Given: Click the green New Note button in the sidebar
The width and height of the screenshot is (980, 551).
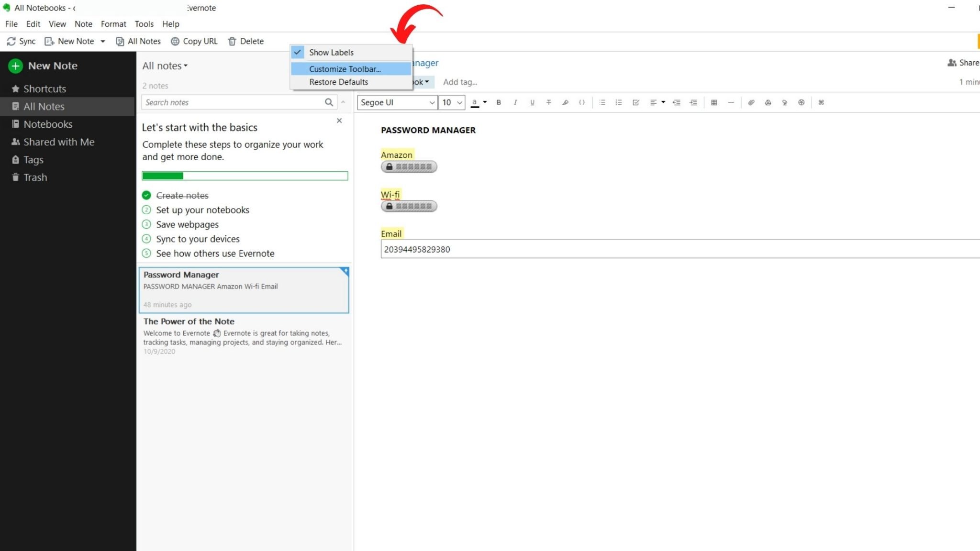Looking at the screenshot, I should pyautogui.click(x=43, y=66).
